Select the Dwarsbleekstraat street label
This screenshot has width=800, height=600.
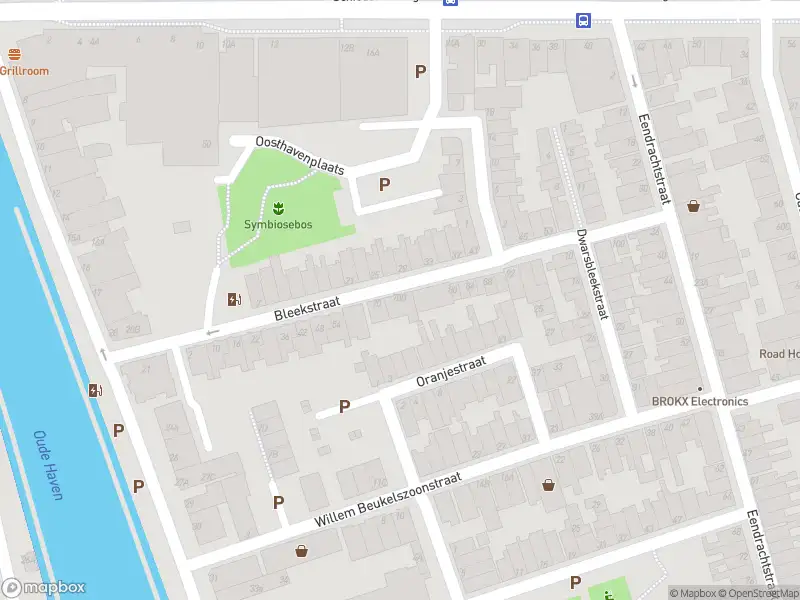(x=592, y=274)
